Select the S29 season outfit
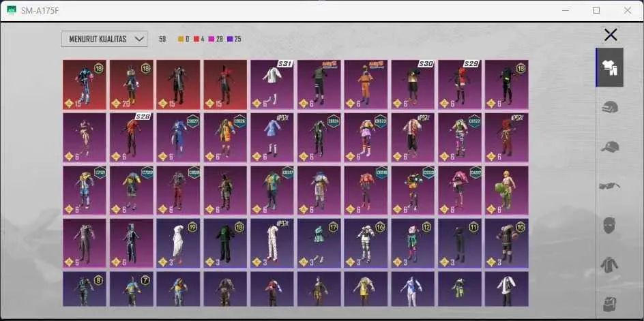644x321 pixels. click(x=460, y=85)
